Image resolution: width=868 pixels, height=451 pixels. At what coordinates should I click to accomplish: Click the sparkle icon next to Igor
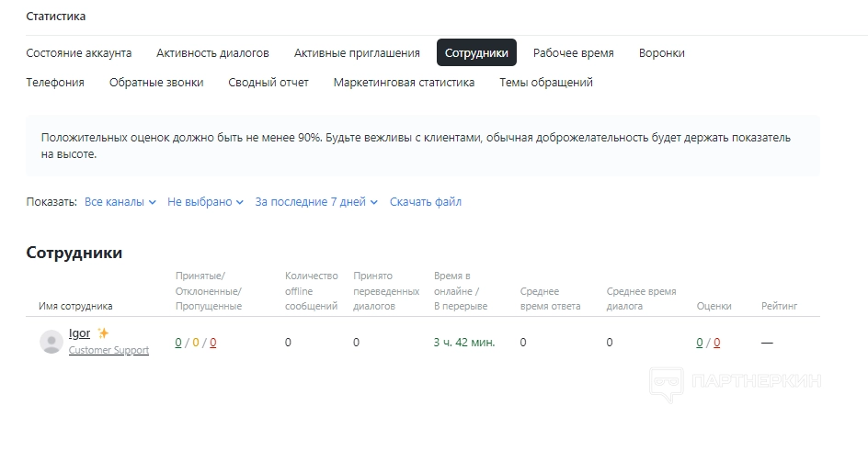pyautogui.click(x=103, y=333)
